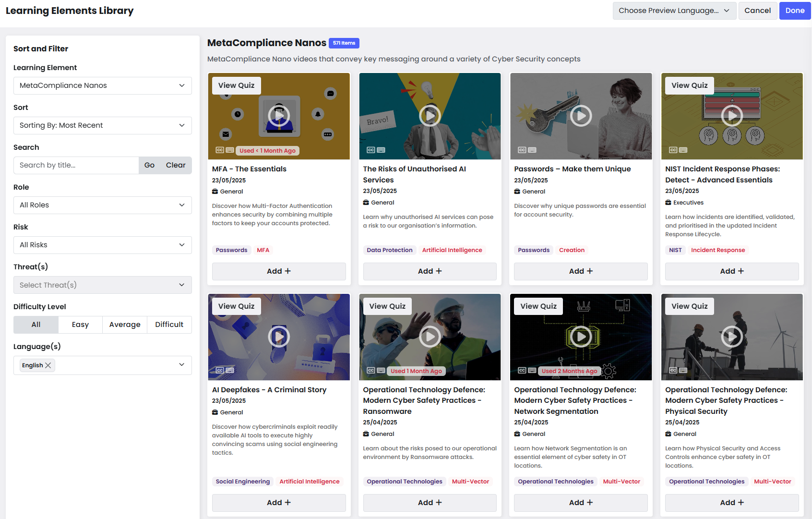The image size is (812, 519).
Task: Play the Passwords – Make them Unique video
Action: tap(581, 116)
